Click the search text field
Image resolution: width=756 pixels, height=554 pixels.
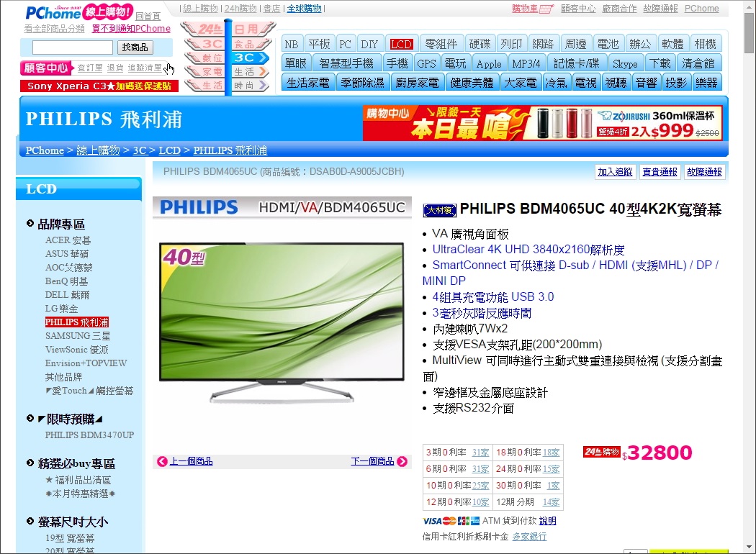click(72, 47)
